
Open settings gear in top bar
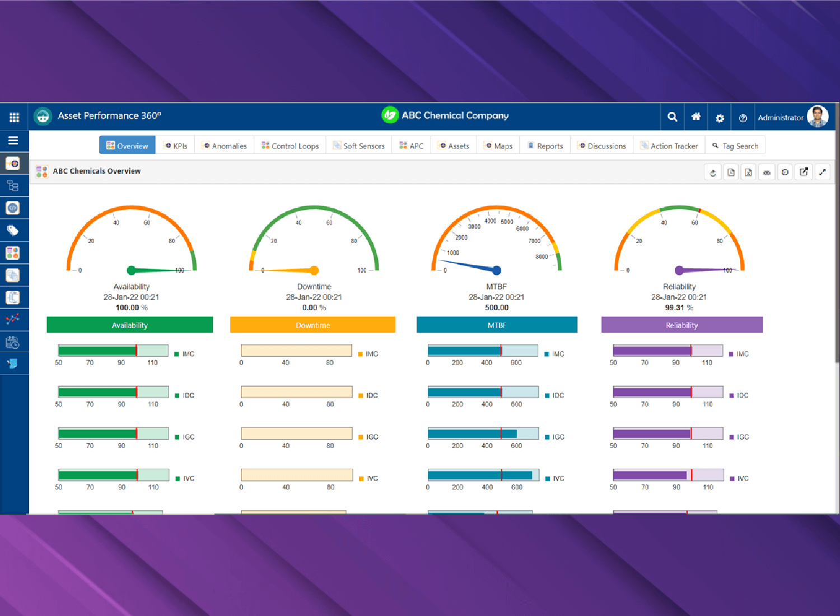(x=720, y=118)
